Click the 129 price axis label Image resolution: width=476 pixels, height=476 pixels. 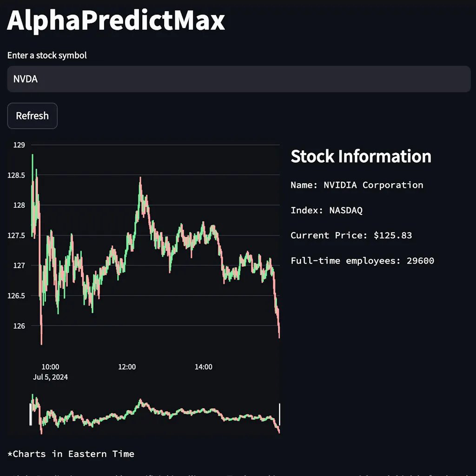20,145
